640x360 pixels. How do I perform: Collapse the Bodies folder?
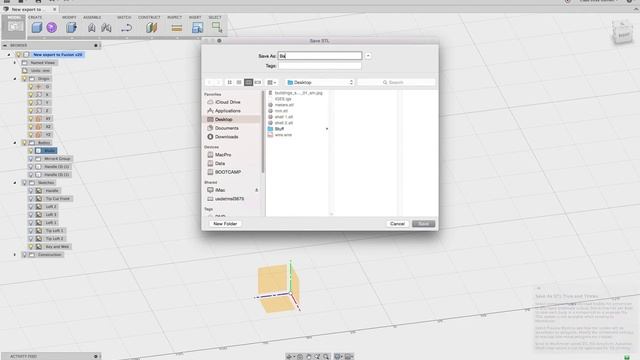click(x=15, y=142)
